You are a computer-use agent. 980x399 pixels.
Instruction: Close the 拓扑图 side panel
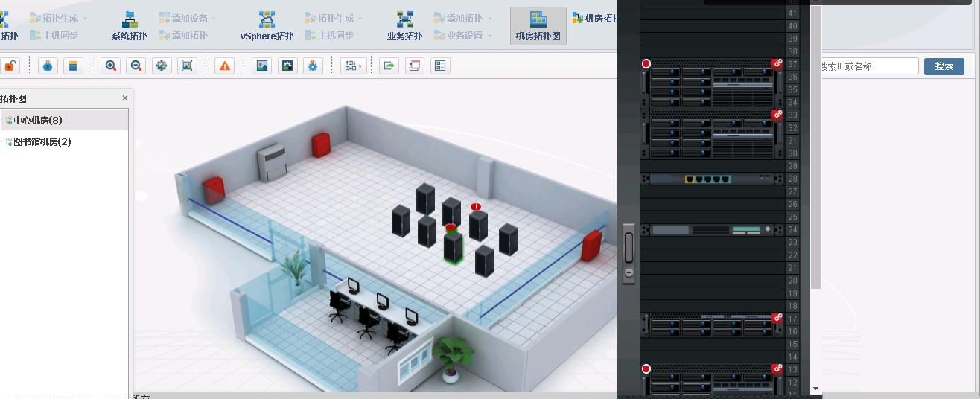(x=124, y=98)
